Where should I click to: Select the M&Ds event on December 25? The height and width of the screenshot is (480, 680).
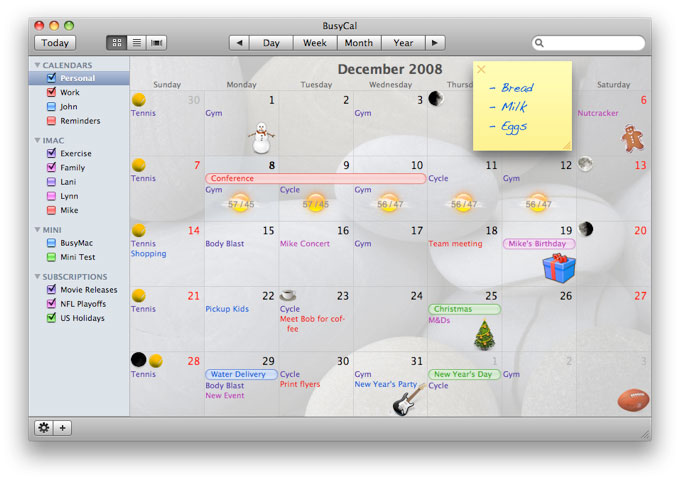coord(439,320)
